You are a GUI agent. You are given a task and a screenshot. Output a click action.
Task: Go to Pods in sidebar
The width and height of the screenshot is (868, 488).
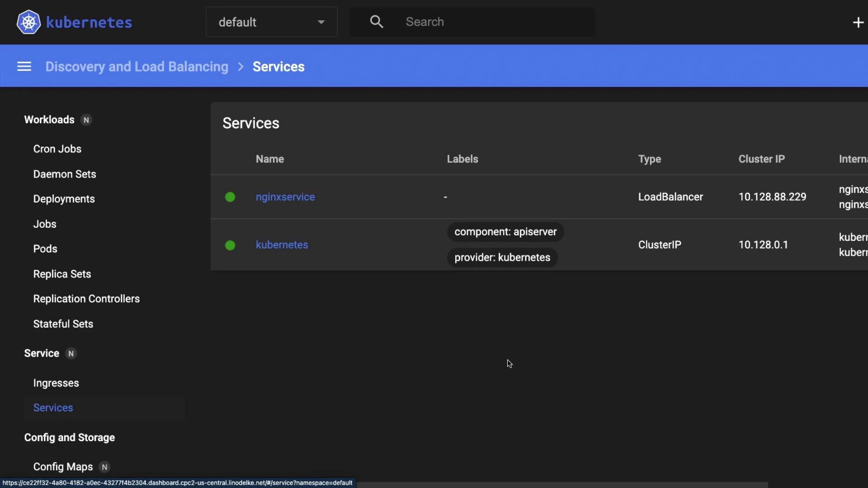coord(45,249)
